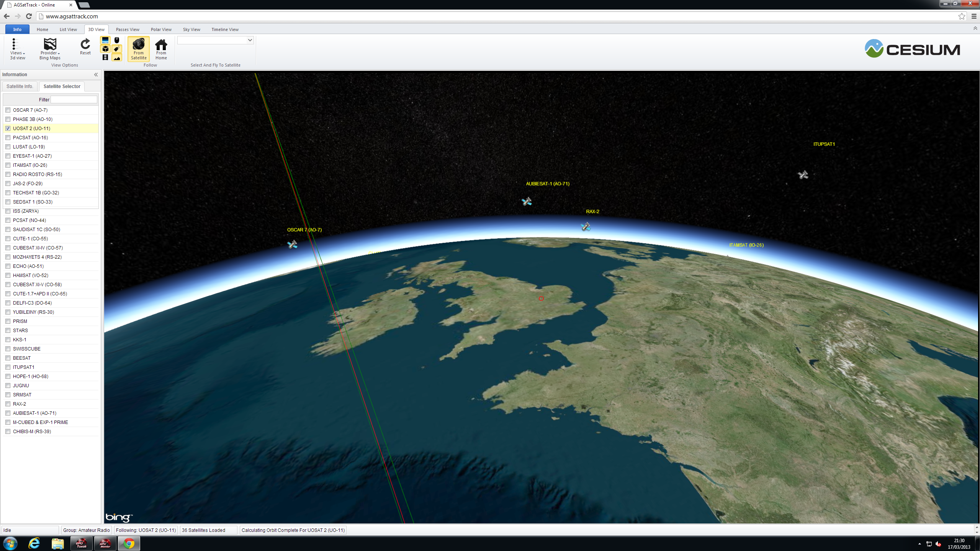Screen dimensions: 980x551
Task: Click the Chrome taskbar icon
Action: click(x=129, y=543)
